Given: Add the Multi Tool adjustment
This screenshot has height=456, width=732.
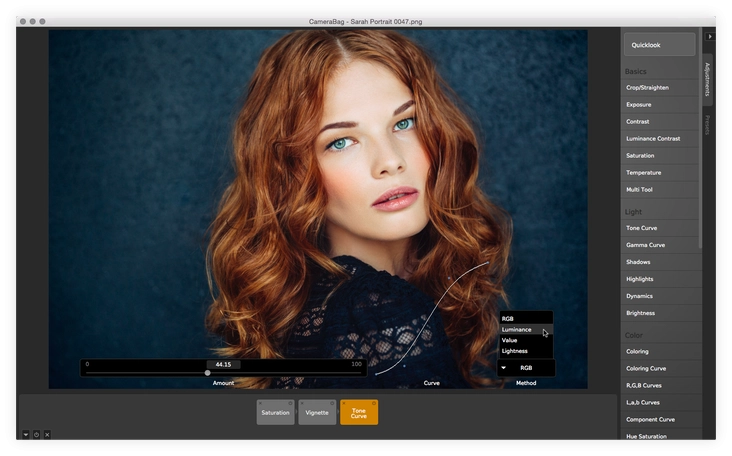Looking at the screenshot, I should pyautogui.click(x=660, y=189).
